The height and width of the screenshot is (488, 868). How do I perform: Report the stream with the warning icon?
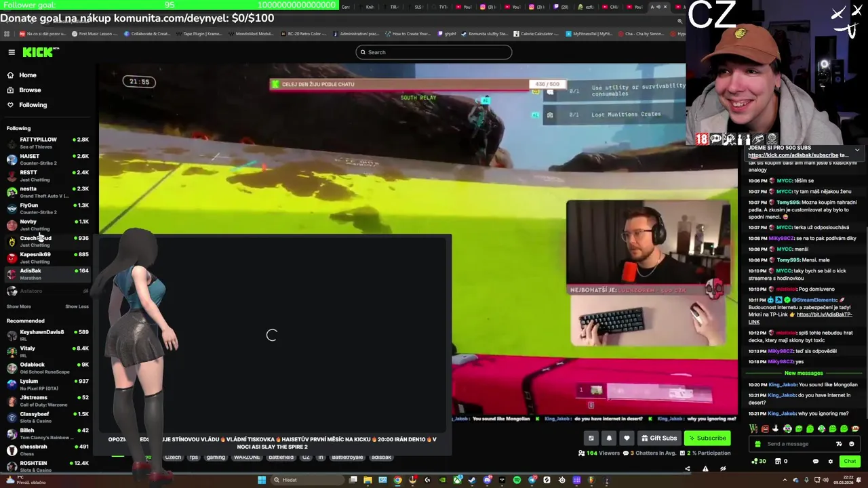pyautogui.click(x=705, y=469)
